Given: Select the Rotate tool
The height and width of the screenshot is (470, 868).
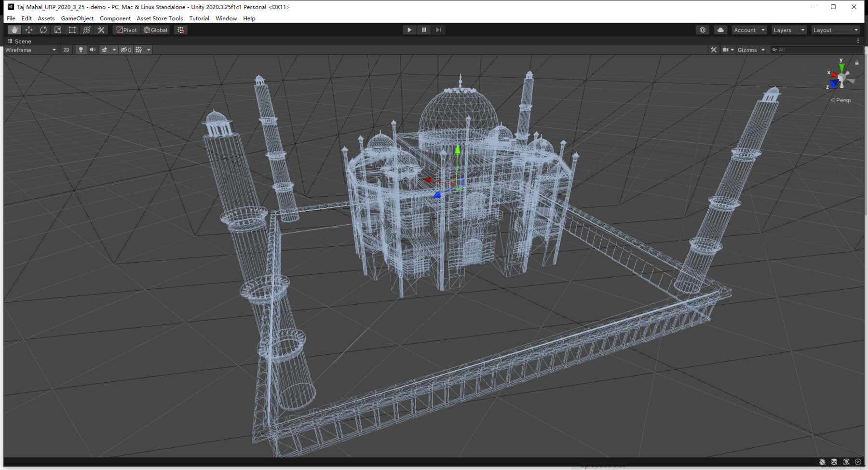Looking at the screenshot, I should tap(43, 30).
